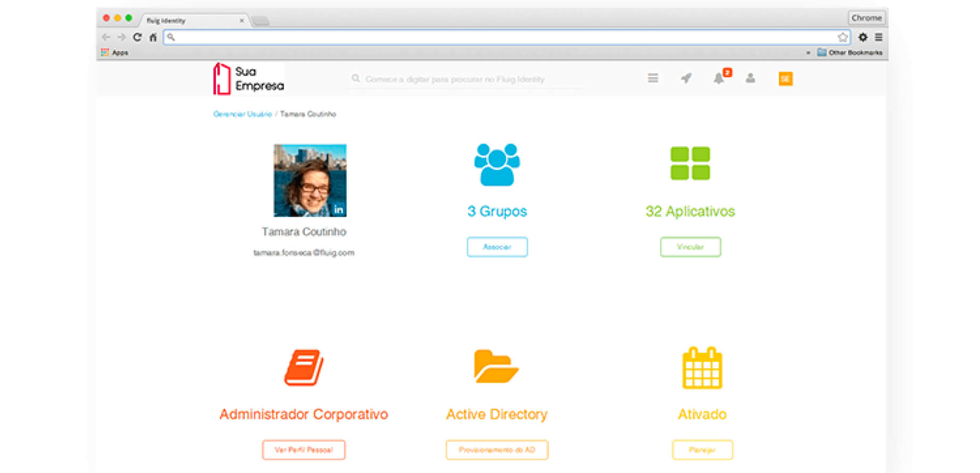Click the user profile icon in header
This screenshot has height=473, width=980.
(750, 79)
